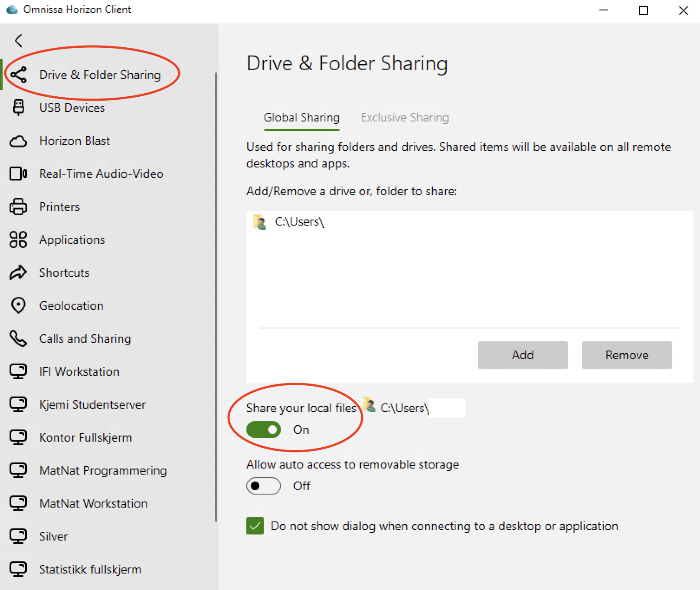Open USB Devices via its plug icon

coord(18,108)
